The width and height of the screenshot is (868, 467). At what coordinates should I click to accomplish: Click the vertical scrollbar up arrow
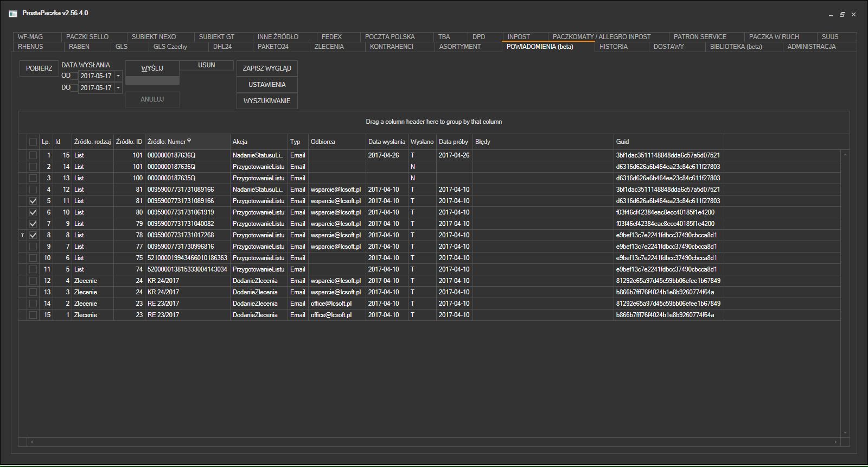pos(845,155)
